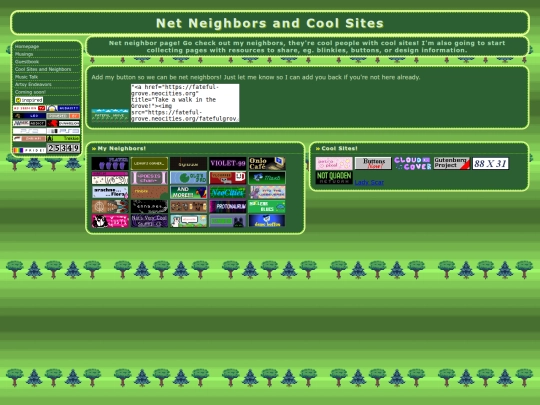Click the AND MORE!!! button
Screen dimensions: 540x405
pos(188,192)
